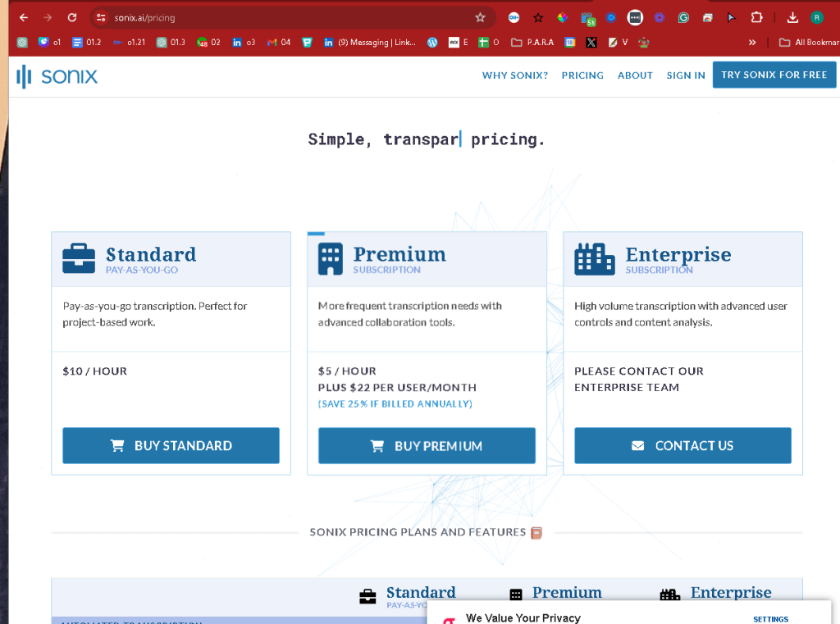Image resolution: width=840 pixels, height=624 pixels.
Task: Open the browser Extensions puzzle icon
Action: tap(756, 18)
